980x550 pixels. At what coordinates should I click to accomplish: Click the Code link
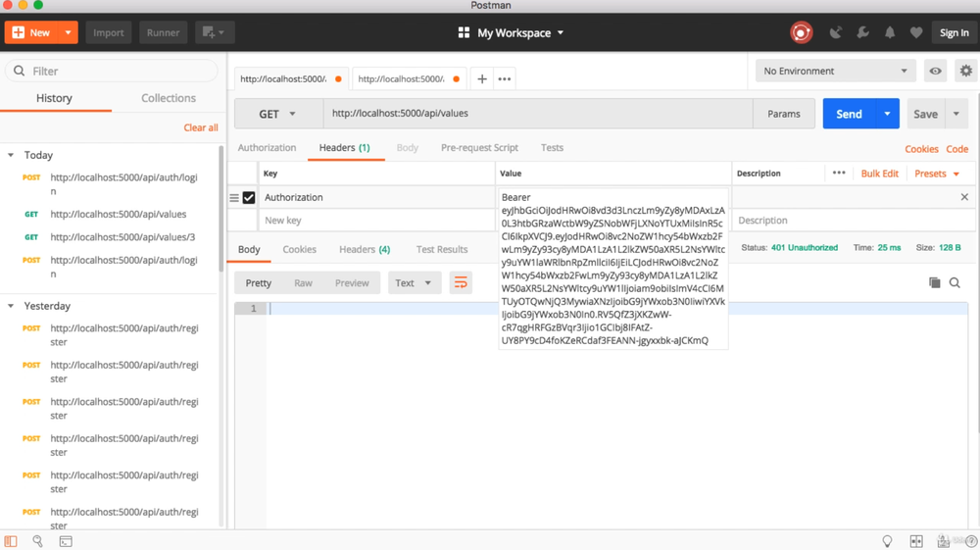[956, 149]
